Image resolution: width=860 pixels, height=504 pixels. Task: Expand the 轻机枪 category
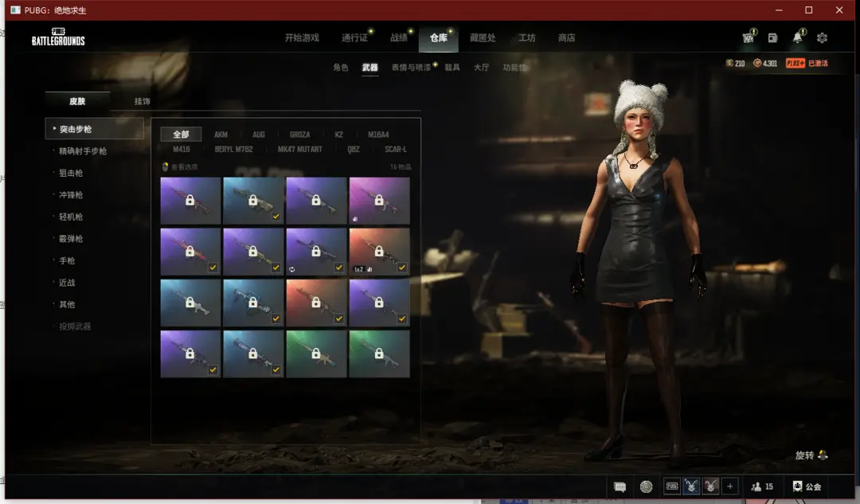[71, 217]
